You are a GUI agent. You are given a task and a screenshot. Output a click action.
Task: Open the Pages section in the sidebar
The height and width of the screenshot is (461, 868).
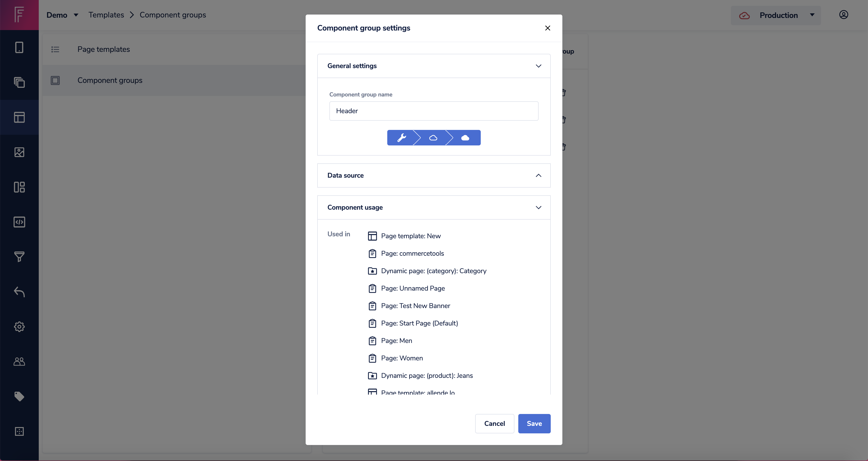pos(19,48)
